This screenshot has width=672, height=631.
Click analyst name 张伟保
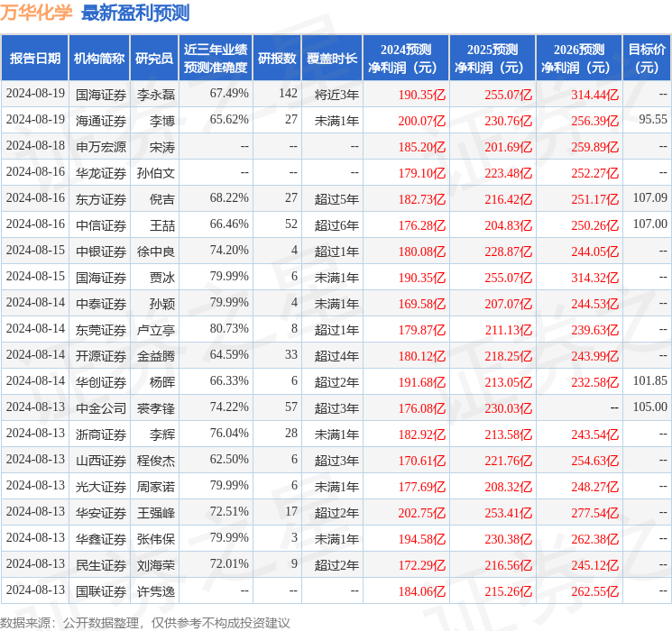[x=155, y=539]
